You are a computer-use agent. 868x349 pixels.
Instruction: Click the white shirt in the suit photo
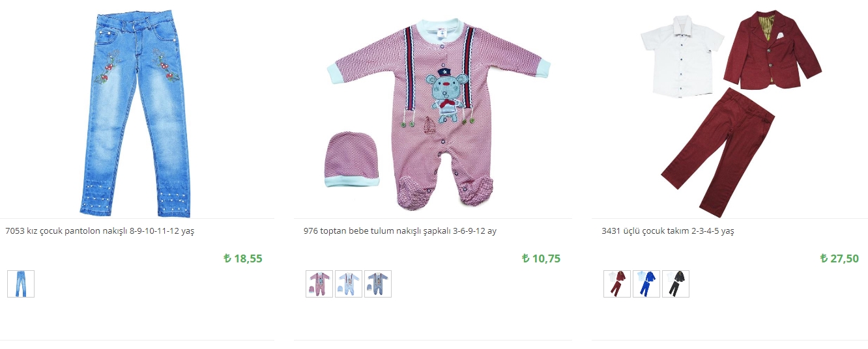pyautogui.click(x=682, y=57)
